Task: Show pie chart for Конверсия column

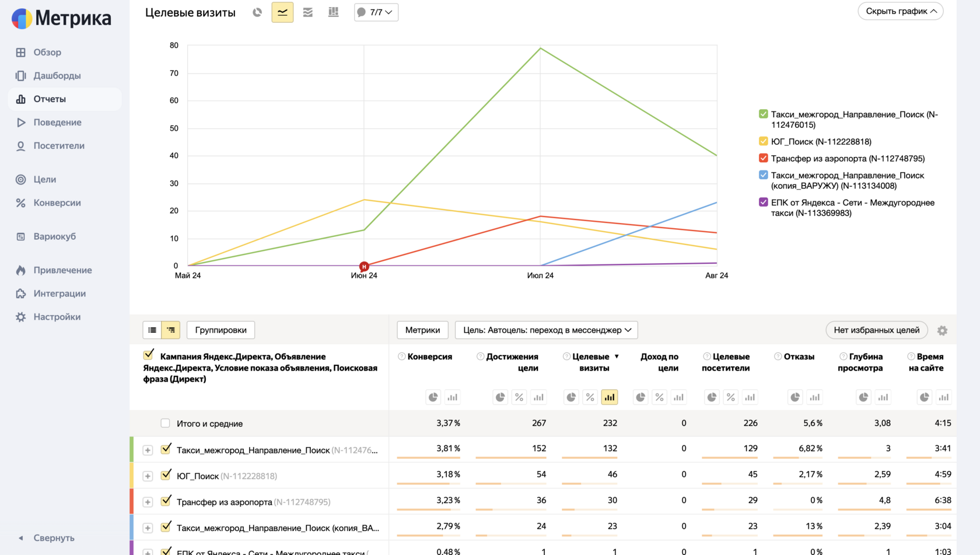Action: (433, 397)
